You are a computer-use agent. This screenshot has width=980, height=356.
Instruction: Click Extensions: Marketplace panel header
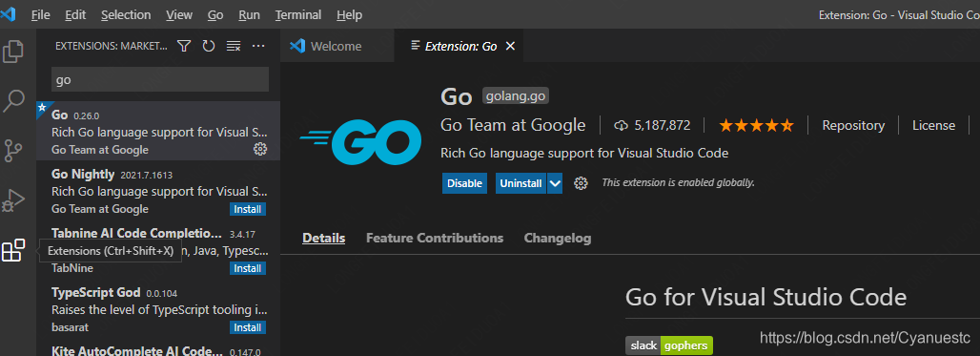pyautogui.click(x=112, y=46)
